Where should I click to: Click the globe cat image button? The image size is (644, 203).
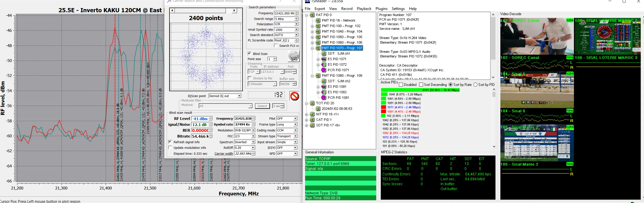pyautogui.click(x=294, y=56)
